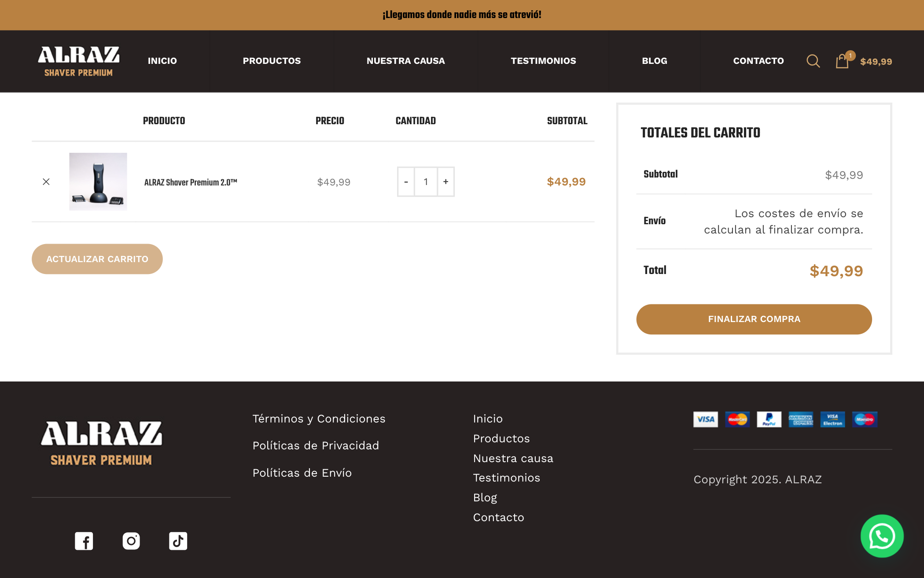Click the TOTALES DEL CARRITO heading
This screenshot has height=578, width=924.
click(700, 133)
